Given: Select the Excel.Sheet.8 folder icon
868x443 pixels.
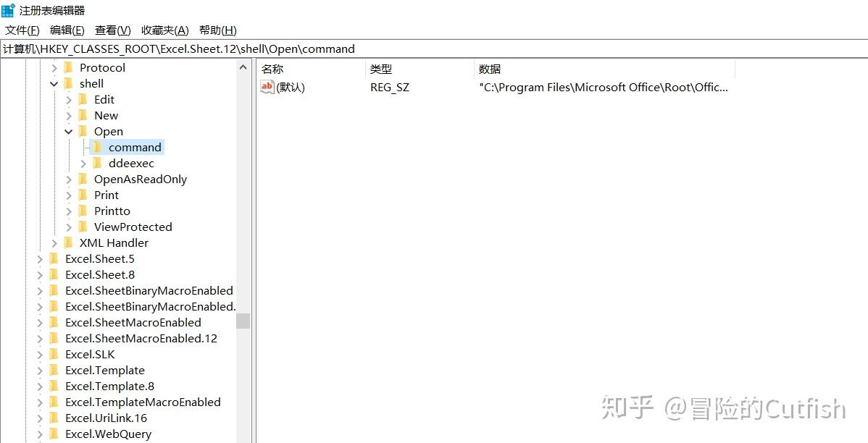Looking at the screenshot, I should (x=54, y=275).
